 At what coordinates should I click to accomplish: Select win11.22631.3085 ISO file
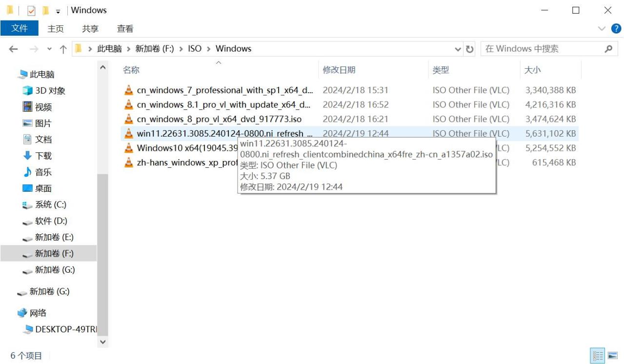pos(224,133)
